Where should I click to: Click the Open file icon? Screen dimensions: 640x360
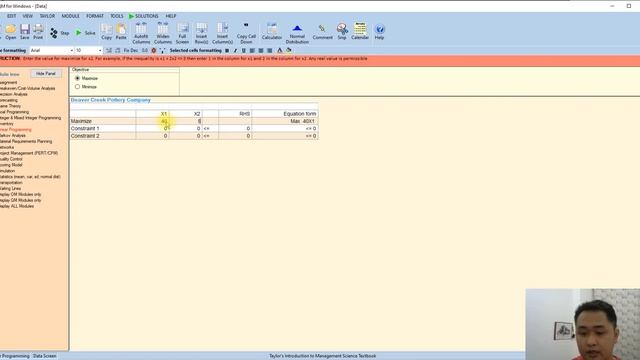11,32
